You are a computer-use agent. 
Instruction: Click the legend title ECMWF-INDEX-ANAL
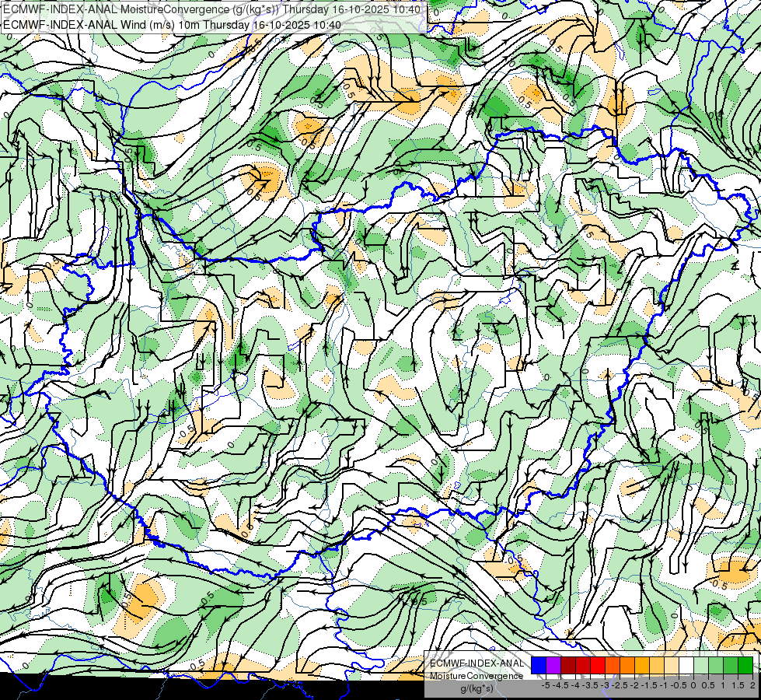[x=476, y=663]
